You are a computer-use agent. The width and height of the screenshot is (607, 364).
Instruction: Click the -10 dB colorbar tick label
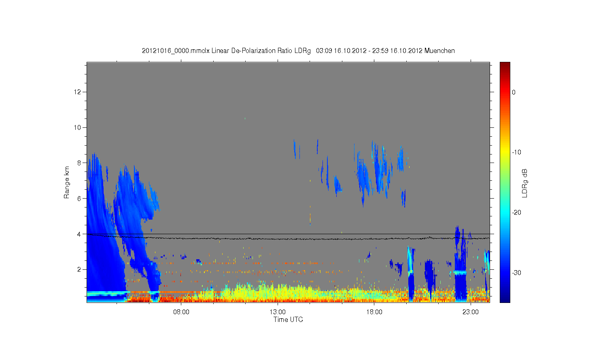pyautogui.click(x=516, y=152)
